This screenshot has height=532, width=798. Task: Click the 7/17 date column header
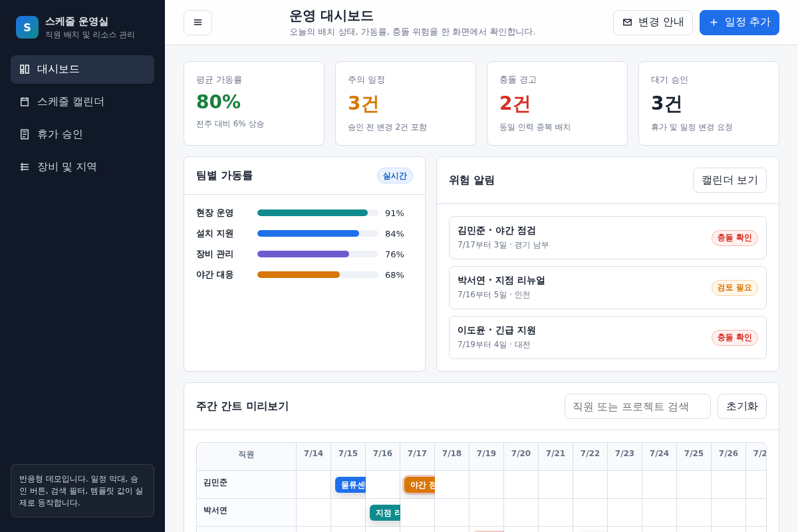(x=418, y=456)
